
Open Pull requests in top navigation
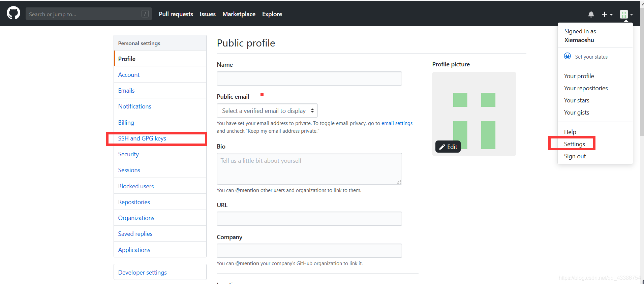176,14
